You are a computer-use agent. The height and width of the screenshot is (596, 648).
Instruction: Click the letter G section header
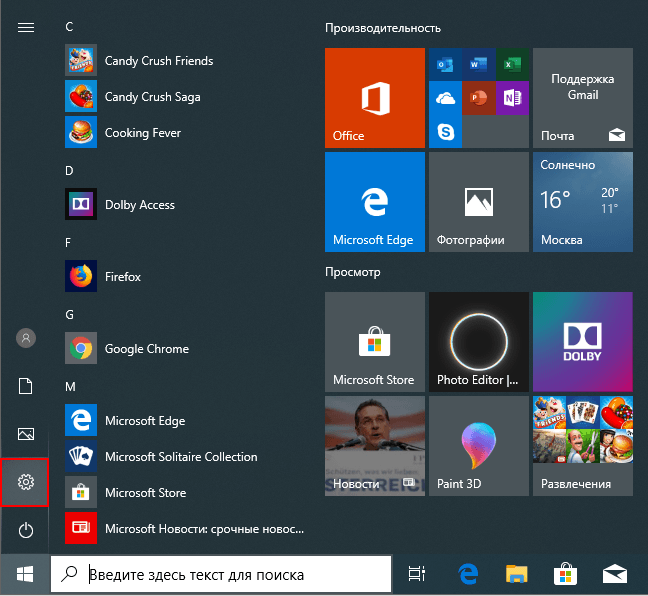pyautogui.click(x=69, y=315)
